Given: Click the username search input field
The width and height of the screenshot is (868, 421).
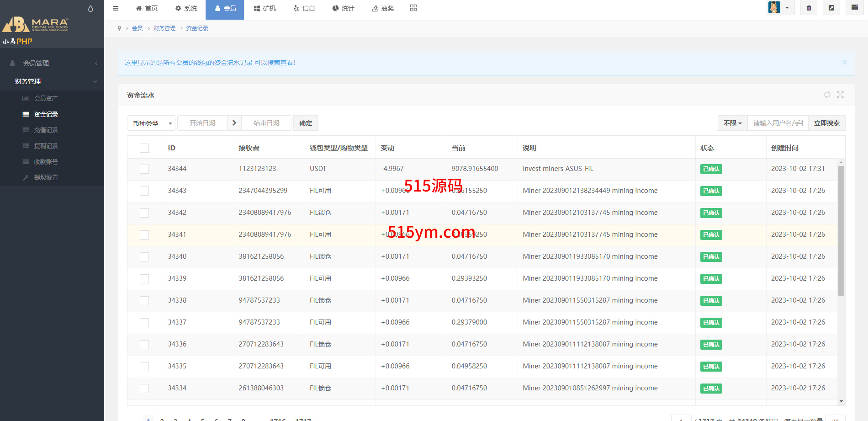Looking at the screenshot, I should (778, 123).
